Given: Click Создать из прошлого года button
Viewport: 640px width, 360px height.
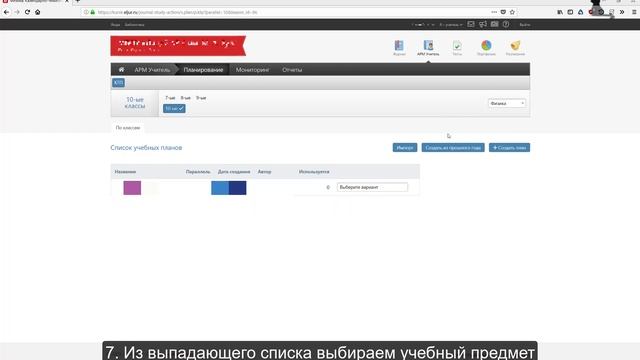Looking at the screenshot, I should [x=453, y=147].
